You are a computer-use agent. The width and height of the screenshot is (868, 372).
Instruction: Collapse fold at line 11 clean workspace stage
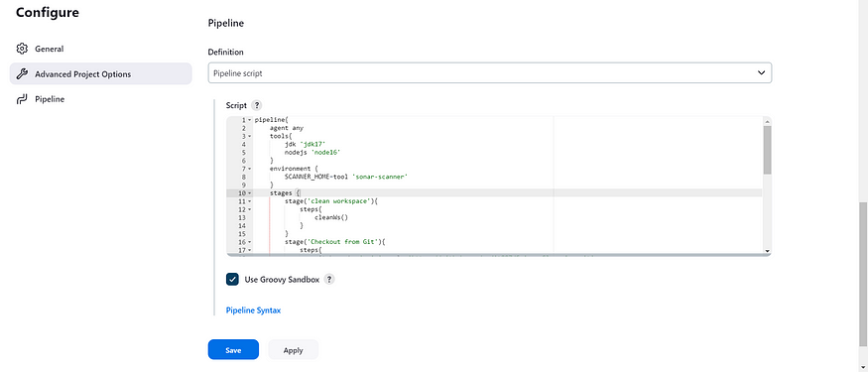point(249,201)
